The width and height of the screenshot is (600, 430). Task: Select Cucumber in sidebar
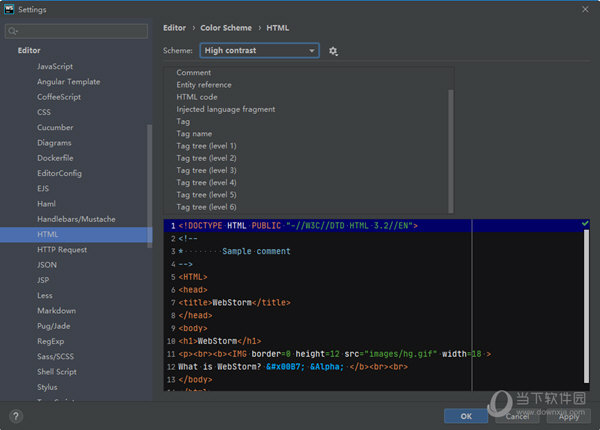tap(55, 127)
